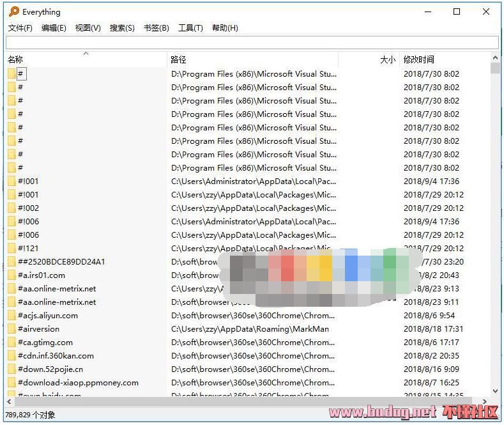Viewport: 504px width, 425px height.
Task: Select the #ca.gtimg.com folder name
Action: pyautogui.click(x=45, y=343)
